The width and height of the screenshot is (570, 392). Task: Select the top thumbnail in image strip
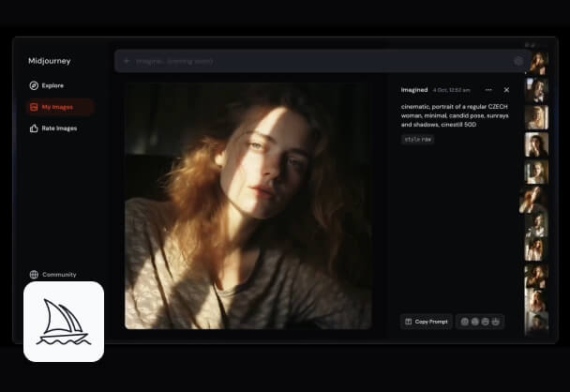tap(537, 63)
